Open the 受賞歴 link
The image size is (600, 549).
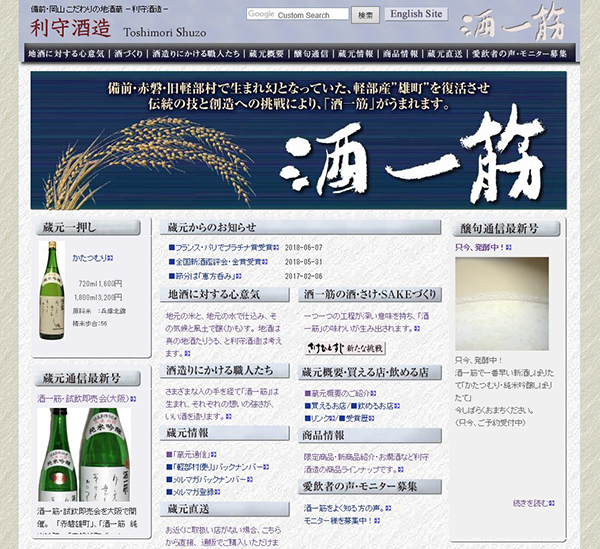point(357,419)
